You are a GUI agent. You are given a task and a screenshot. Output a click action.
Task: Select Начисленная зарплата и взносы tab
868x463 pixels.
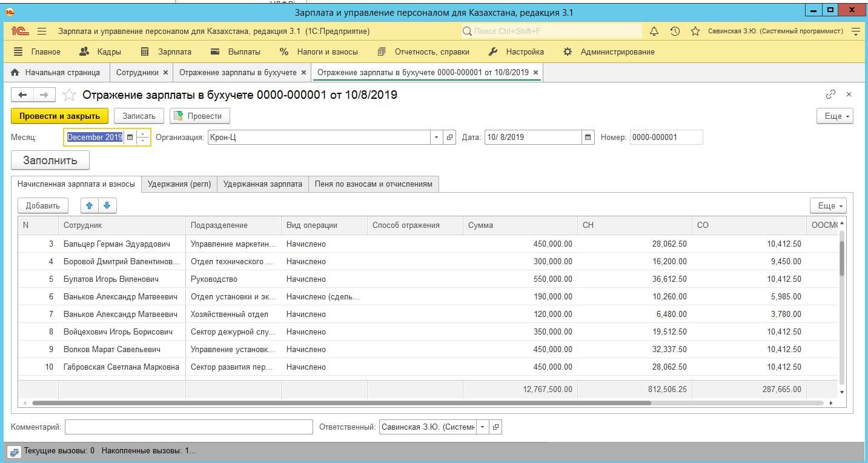click(x=76, y=184)
